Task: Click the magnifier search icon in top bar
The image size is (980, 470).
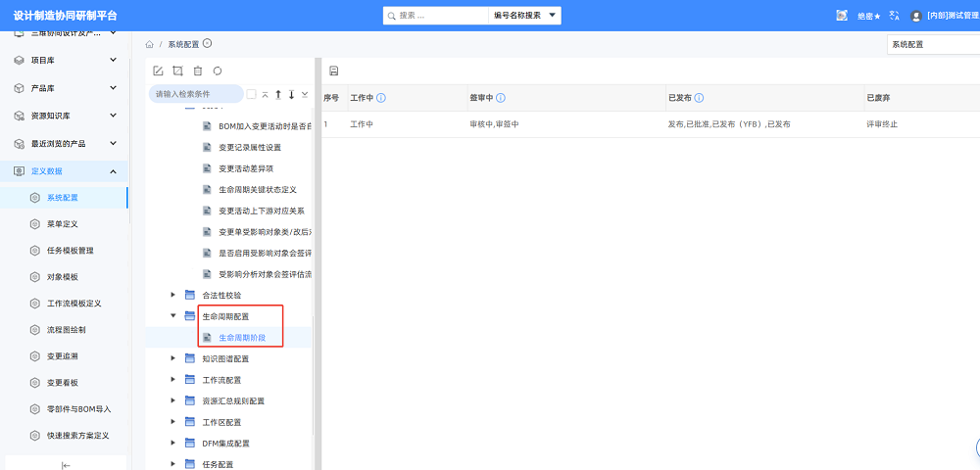Action: tap(392, 16)
